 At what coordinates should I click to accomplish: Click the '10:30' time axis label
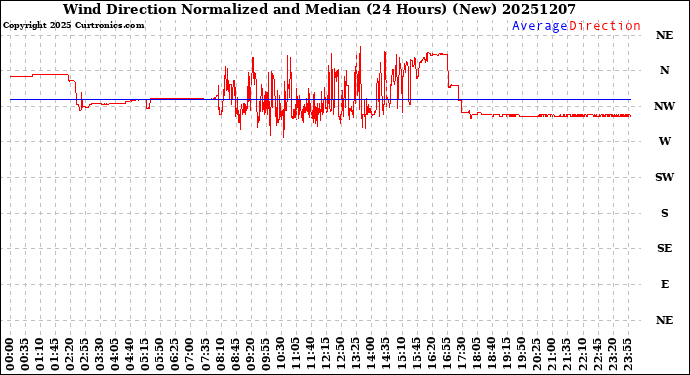coord(280,354)
